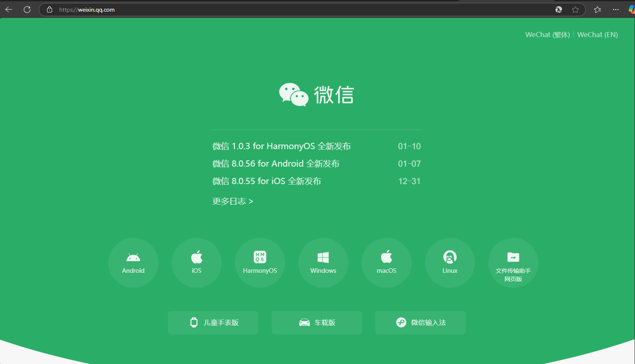Select the HarmonyOS download icon
635x364 pixels.
(260, 263)
